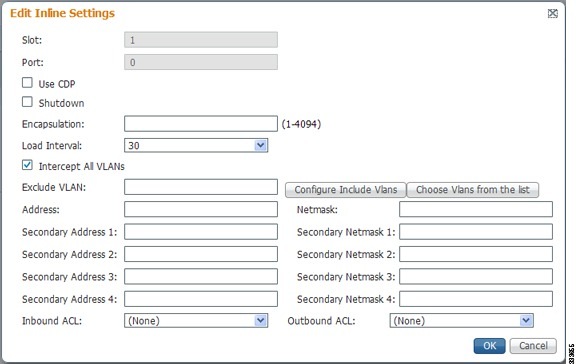Click the Secondary Netmask 2 field
This screenshot has height=364, width=576.
click(x=476, y=254)
